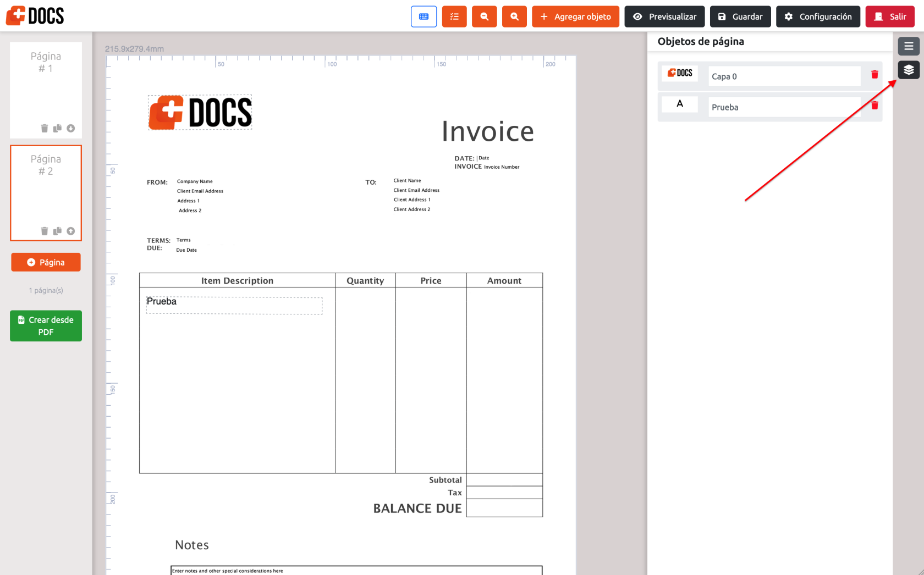Click the 'Objetos de página' panel title
Image resolution: width=924 pixels, height=575 pixels.
tap(701, 42)
